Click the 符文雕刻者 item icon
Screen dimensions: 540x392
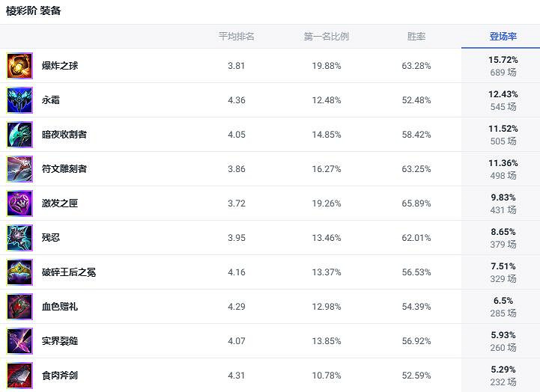(x=19, y=169)
